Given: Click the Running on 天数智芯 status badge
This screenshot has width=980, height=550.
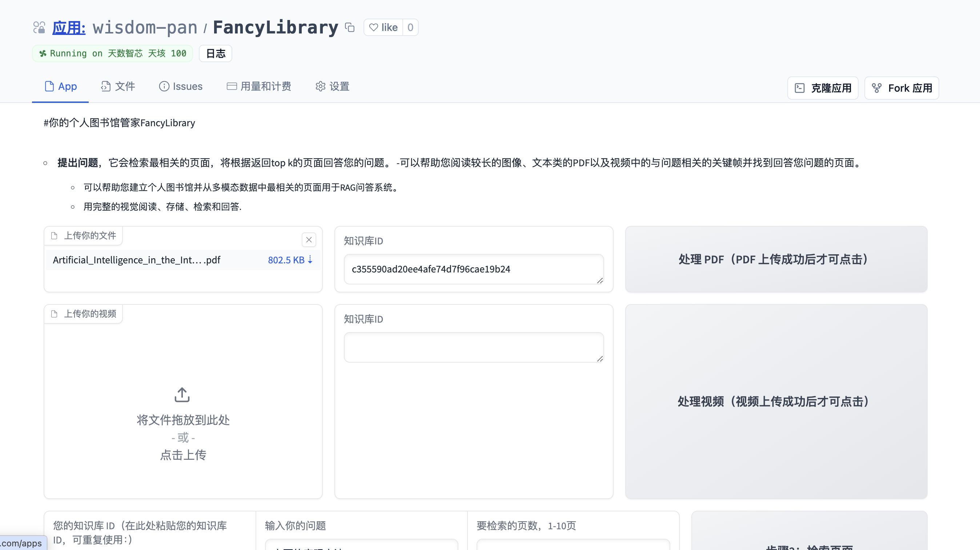Looking at the screenshot, I should (x=113, y=53).
